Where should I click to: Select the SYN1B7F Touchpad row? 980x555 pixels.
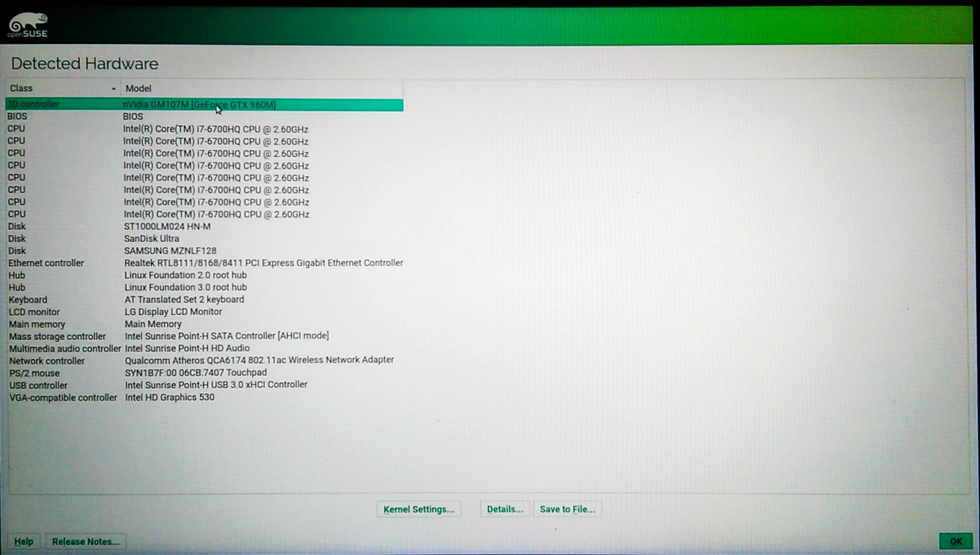[x=204, y=373]
